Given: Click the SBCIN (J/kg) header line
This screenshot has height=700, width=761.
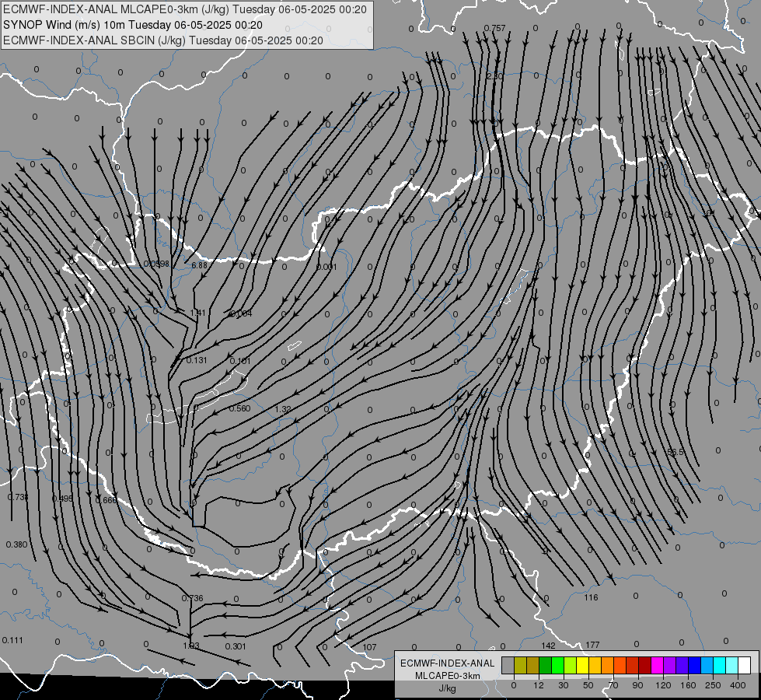Looking at the screenshot, I should tap(163, 40).
